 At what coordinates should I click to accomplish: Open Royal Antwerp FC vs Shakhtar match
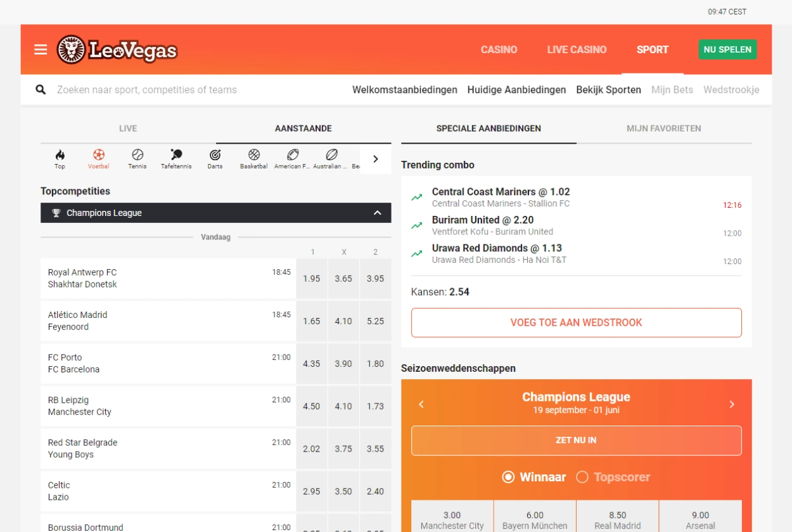168,279
